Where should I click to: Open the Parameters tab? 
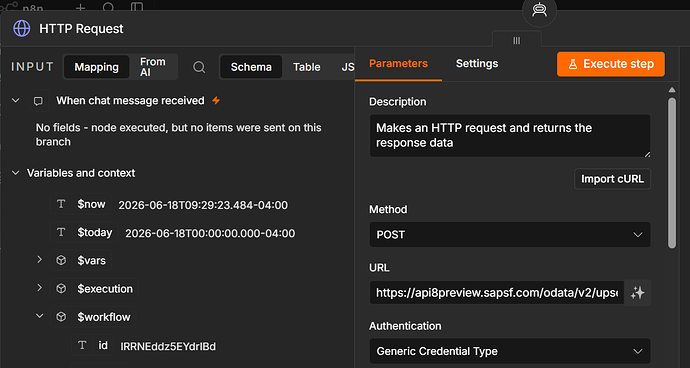tap(398, 63)
